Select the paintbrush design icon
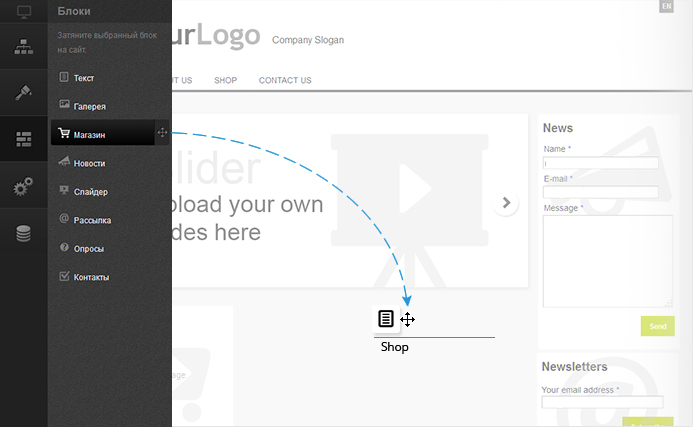 23,92
